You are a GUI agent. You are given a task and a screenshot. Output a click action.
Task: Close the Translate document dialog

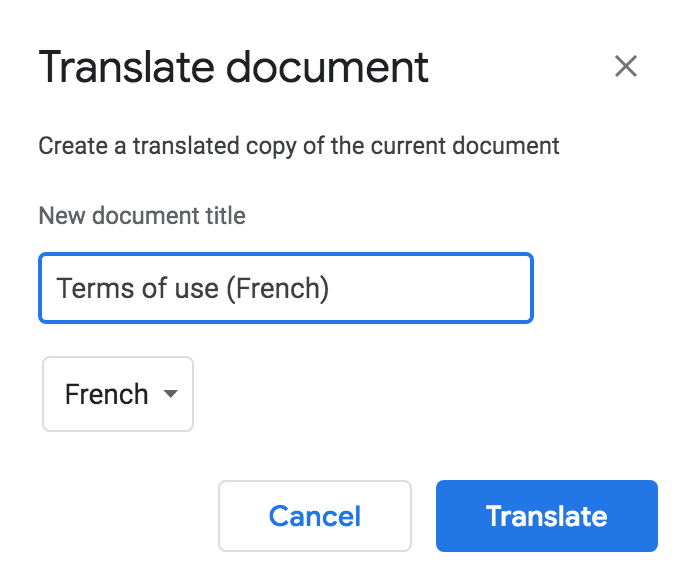coord(626,67)
